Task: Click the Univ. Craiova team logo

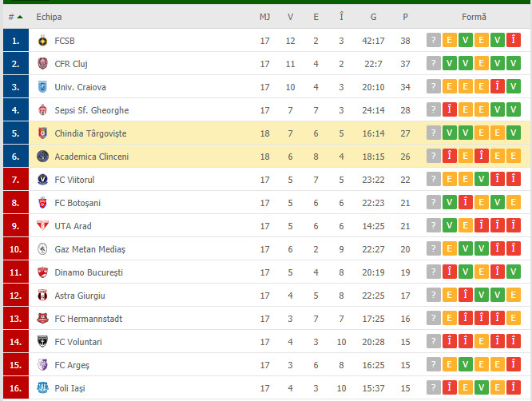Action: [42, 87]
